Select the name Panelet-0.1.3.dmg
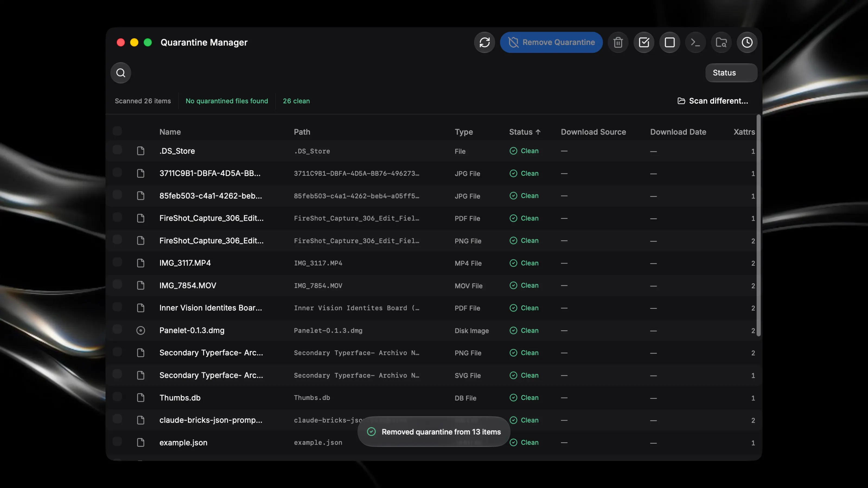 [192, 330]
